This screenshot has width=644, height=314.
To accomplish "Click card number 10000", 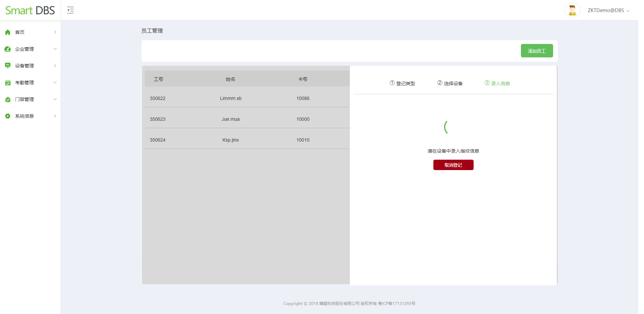I will click(303, 119).
